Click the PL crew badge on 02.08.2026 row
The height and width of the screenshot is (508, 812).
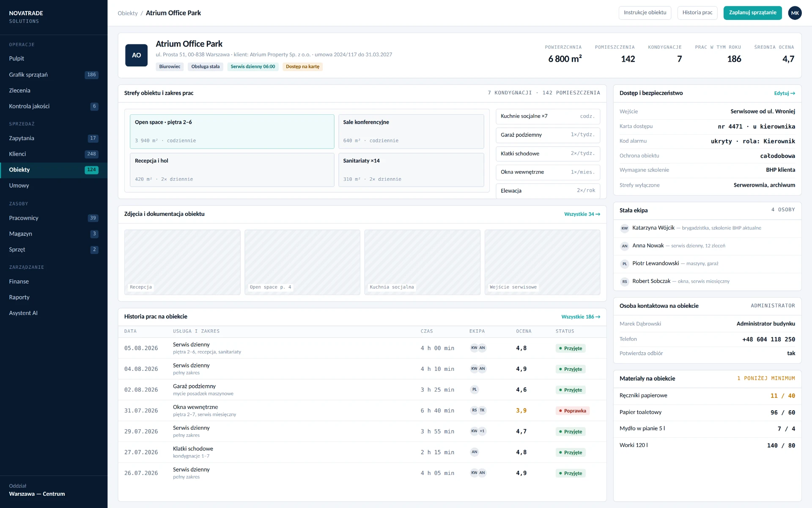475,389
